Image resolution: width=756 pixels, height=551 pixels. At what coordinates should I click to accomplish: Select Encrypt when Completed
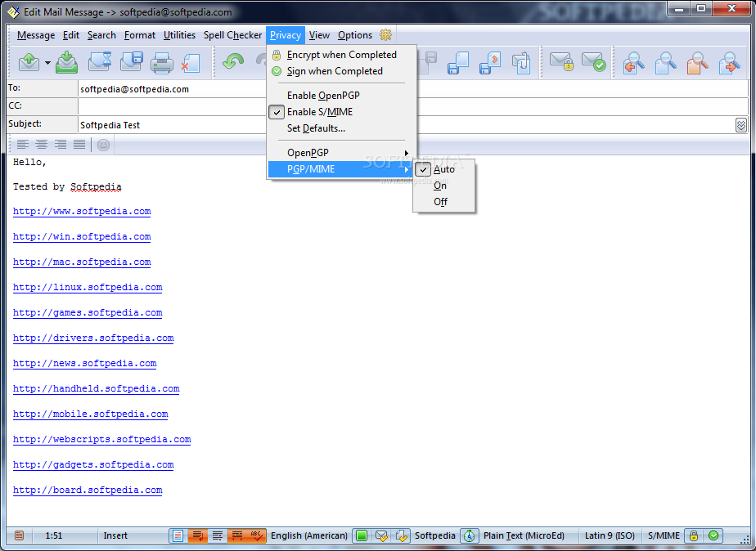coord(341,55)
